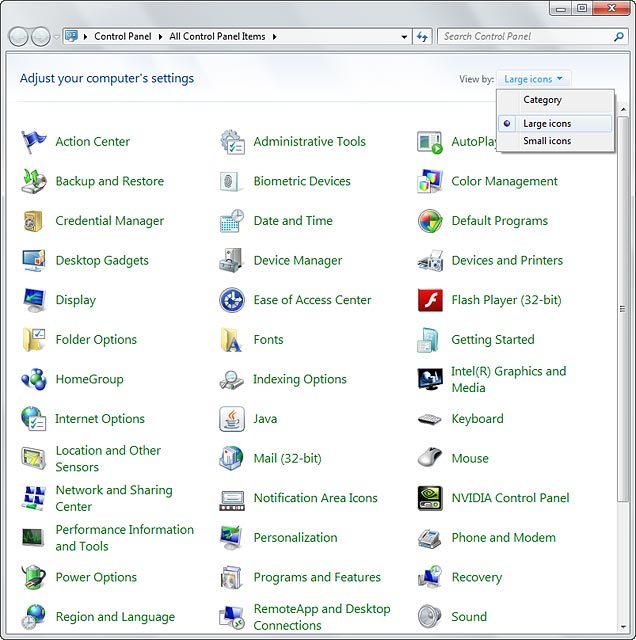Click the address bar refresh button
Viewport: 636px width, 640px height.
click(422, 37)
